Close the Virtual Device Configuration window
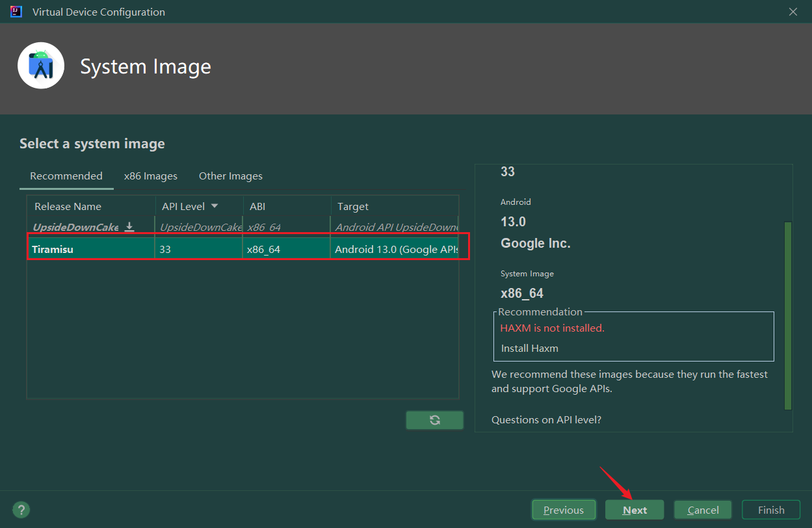 point(792,12)
